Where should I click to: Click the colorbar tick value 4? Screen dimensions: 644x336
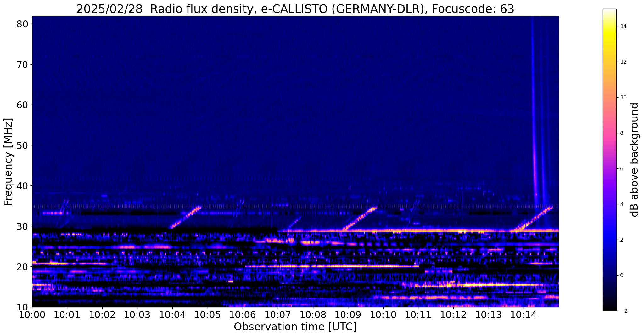point(622,204)
